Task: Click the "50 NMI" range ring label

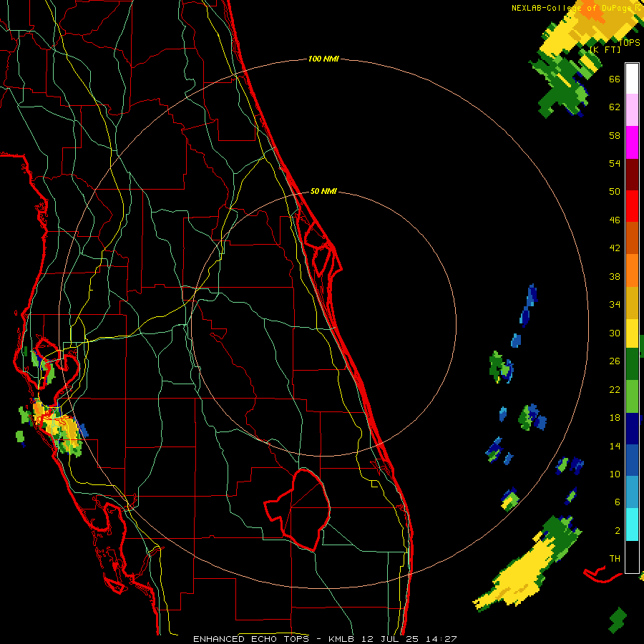Action: [x=323, y=191]
